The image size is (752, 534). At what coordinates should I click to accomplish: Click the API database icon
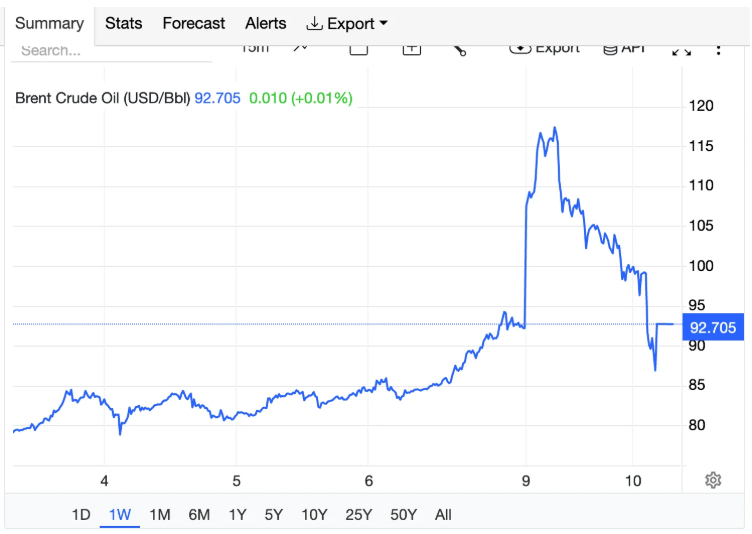609,49
